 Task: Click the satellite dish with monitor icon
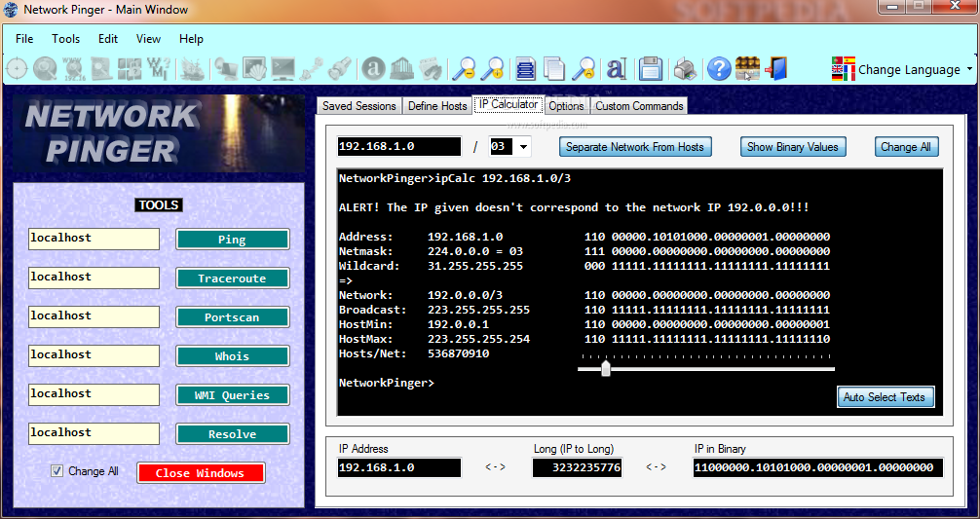[226, 69]
